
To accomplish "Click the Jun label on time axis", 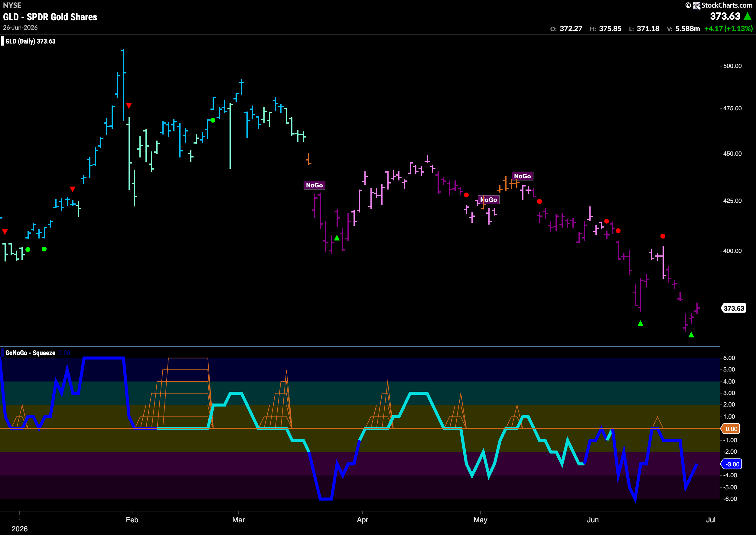I will tap(593, 520).
